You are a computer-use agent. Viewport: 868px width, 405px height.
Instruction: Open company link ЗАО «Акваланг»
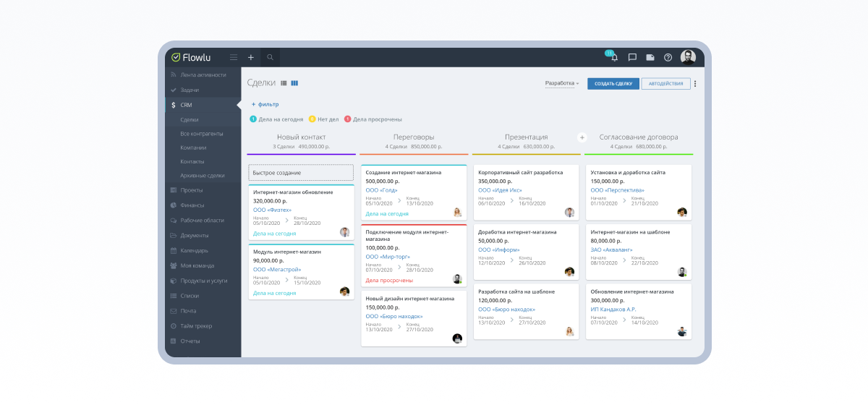[x=611, y=249]
